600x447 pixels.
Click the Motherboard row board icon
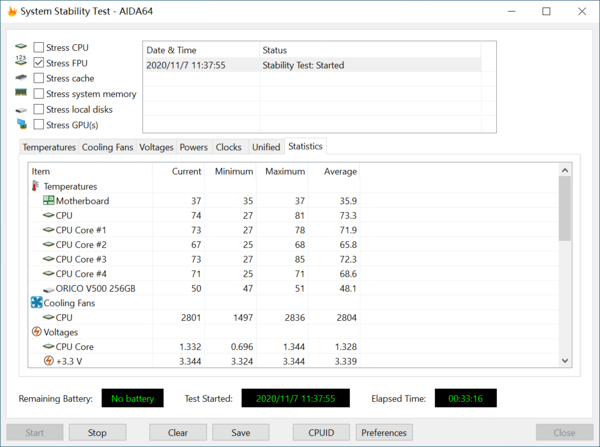pyautogui.click(x=49, y=200)
